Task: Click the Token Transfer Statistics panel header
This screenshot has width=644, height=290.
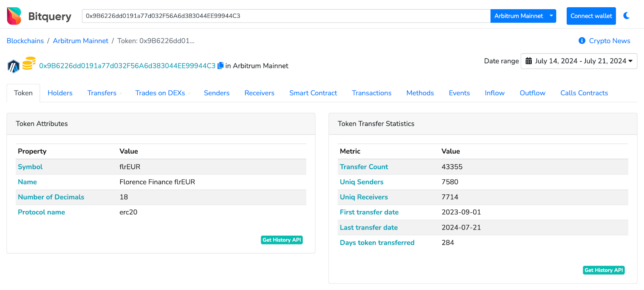Action: [483, 124]
